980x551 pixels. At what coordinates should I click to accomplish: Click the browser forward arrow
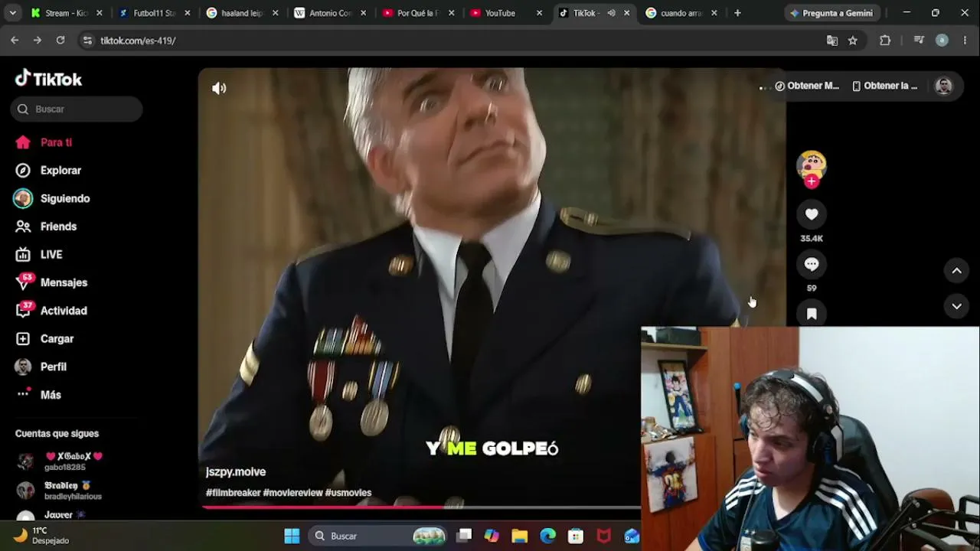[38, 41]
